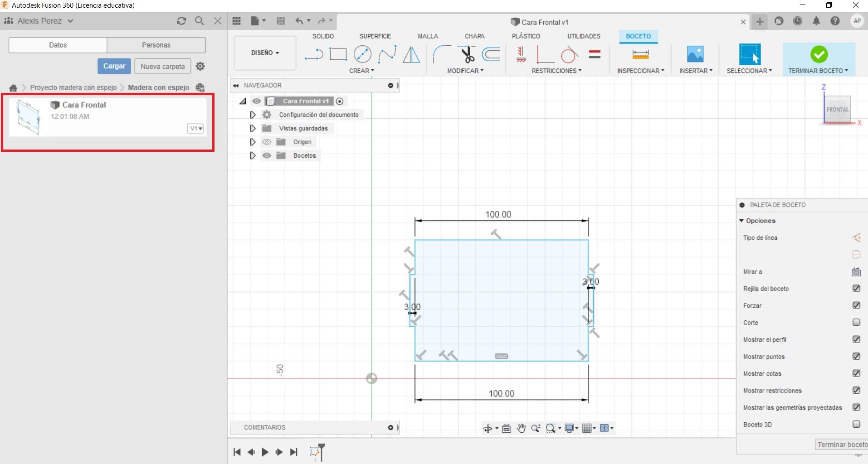Viewport: 868px width, 464px height.
Task: Select the Fillet tool in Modificar
Action: coord(442,54)
